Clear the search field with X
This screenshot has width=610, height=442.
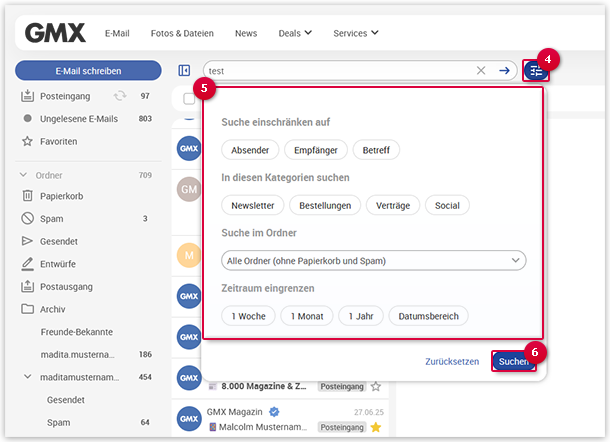click(x=481, y=70)
